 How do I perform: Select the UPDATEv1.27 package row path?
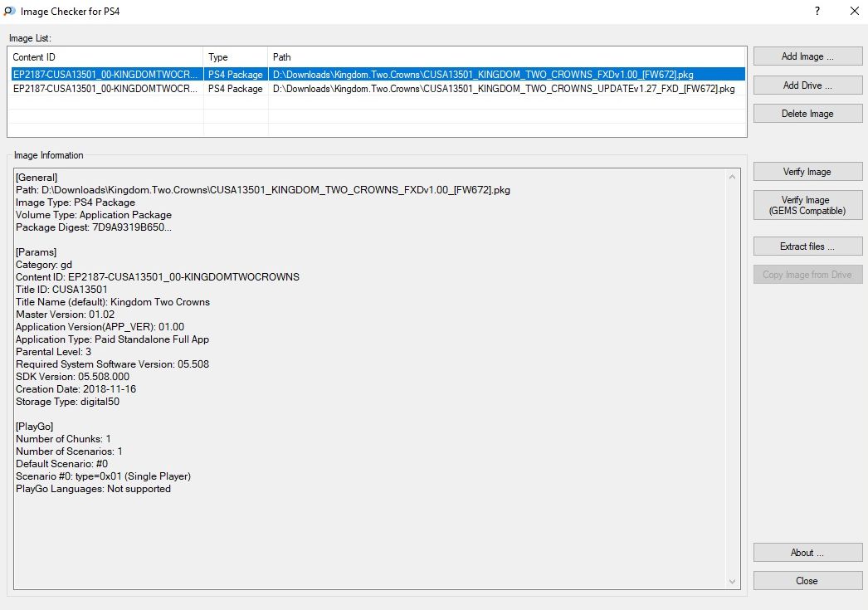[504, 89]
